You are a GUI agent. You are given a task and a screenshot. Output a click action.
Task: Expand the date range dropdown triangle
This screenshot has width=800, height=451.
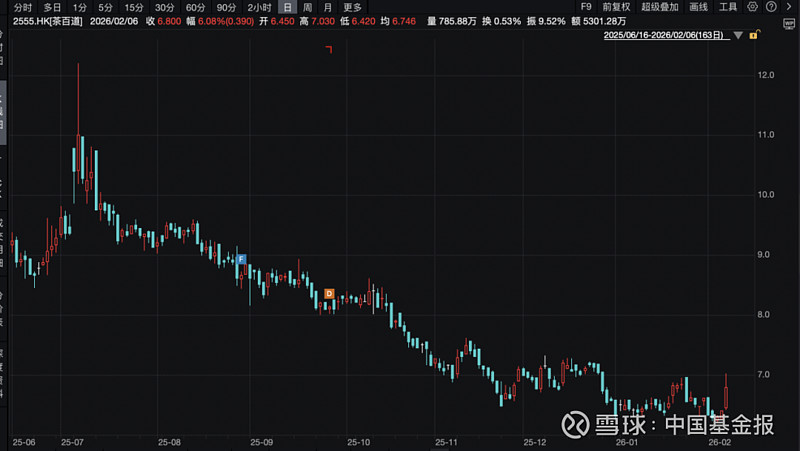pos(738,35)
